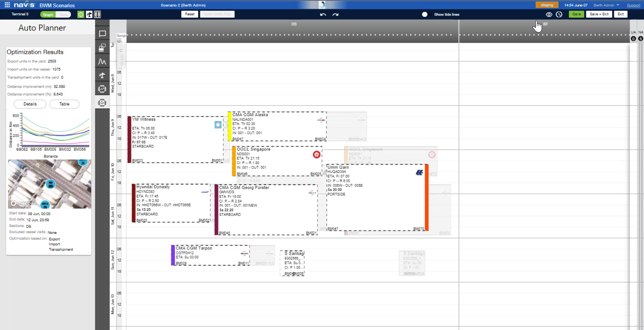Viewport: 644px width, 330px height.
Task: Open the Berth Admin user dropdown
Action: point(606,5)
